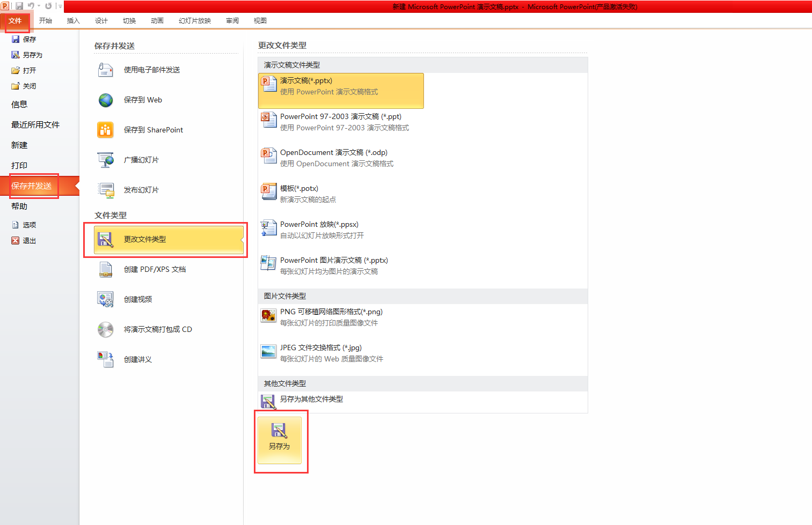Image resolution: width=812 pixels, height=525 pixels.
Task: Click the PowerPoint application icon in title bar
Action: coord(5,6)
